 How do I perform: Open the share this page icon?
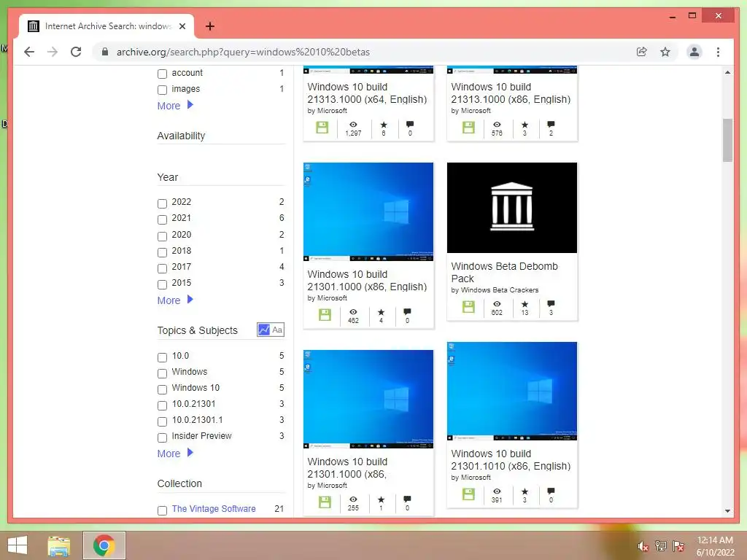pyautogui.click(x=642, y=52)
